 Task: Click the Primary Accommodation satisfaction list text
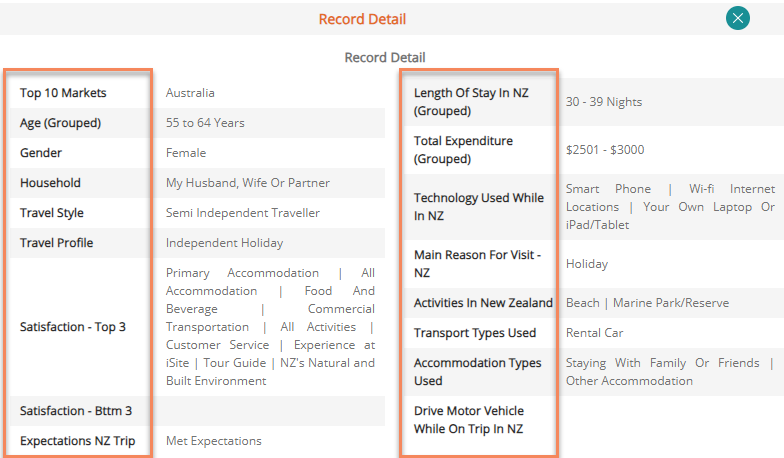click(270, 327)
